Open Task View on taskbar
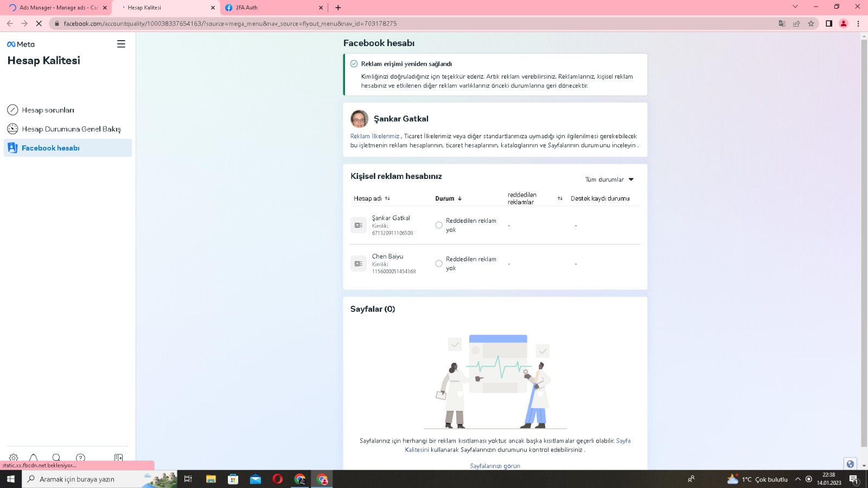The width and height of the screenshot is (868, 488). pyautogui.click(x=188, y=479)
